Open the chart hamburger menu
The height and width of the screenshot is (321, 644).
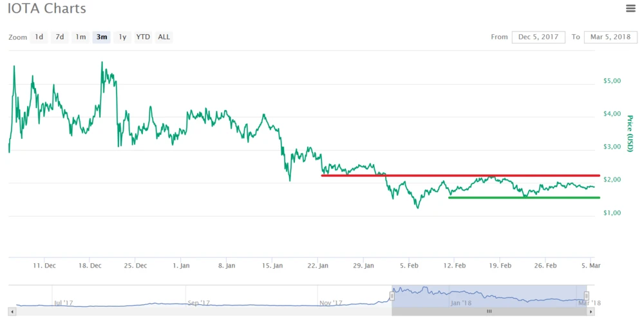pyautogui.click(x=631, y=8)
